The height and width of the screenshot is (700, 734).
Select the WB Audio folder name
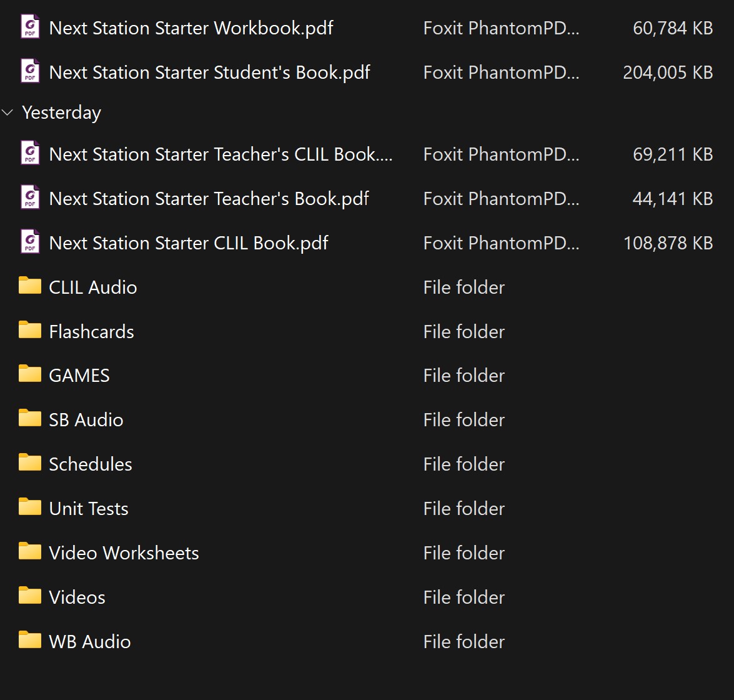click(x=90, y=642)
